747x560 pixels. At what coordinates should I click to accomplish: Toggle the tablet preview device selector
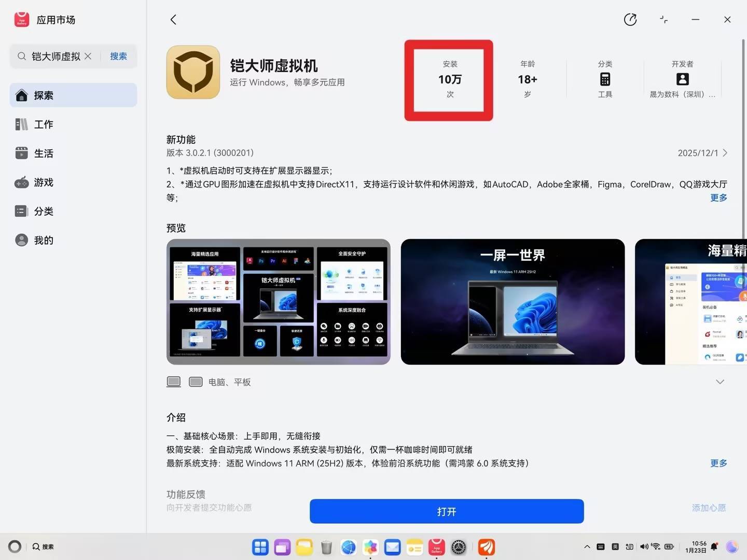pyautogui.click(x=196, y=382)
